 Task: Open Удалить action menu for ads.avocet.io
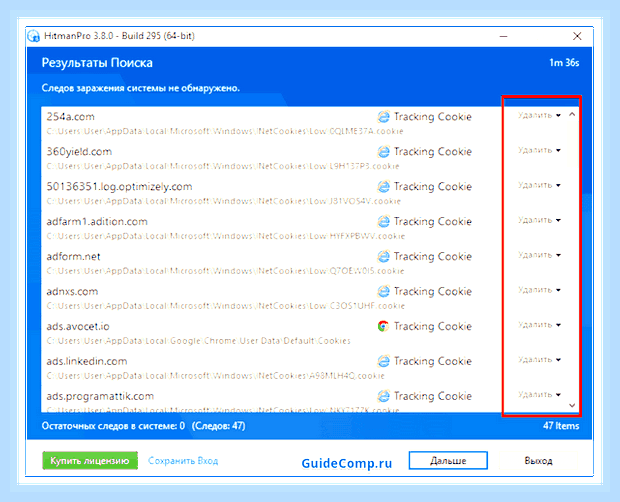(x=539, y=325)
